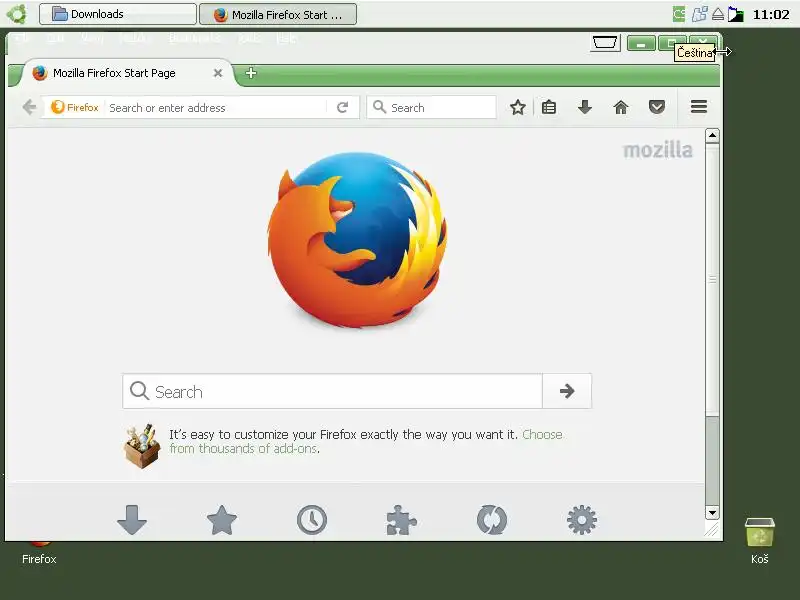Image resolution: width=800 pixels, height=600 pixels.
Task: Open Add-ons puzzle piece on start page
Action: (402, 520)
